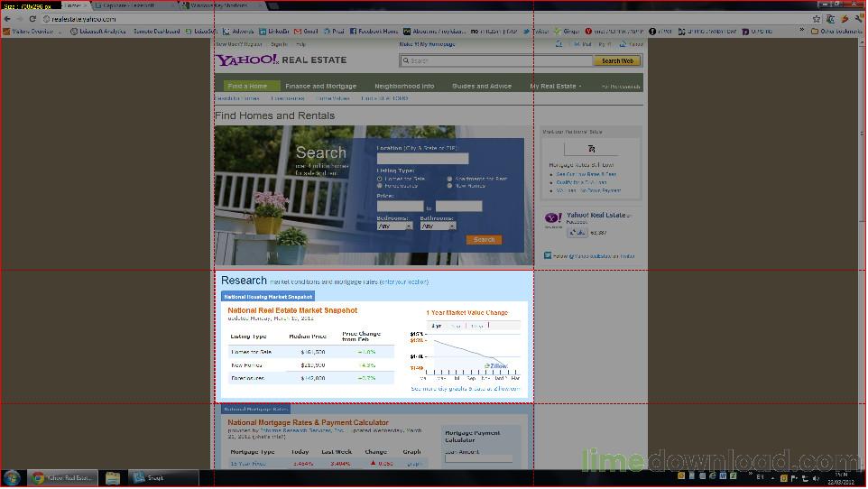Open the Bedrooms dropdown
The image size is (868, 489).
point(394,226)
